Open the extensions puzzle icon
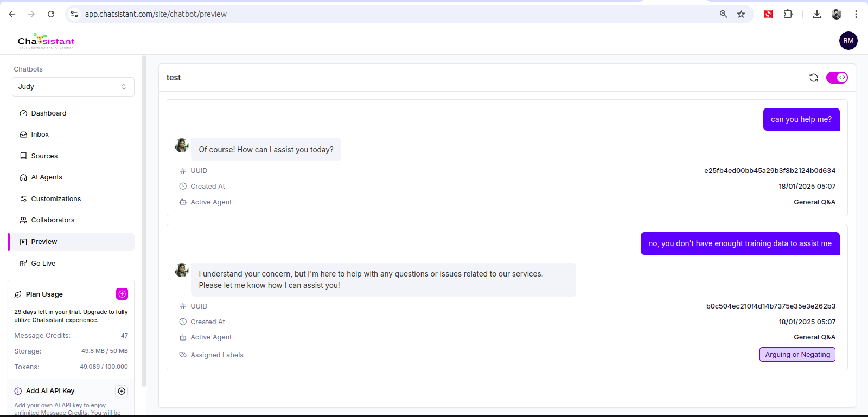The width and height of the screenshot is (868, 417). click(788, 14)
